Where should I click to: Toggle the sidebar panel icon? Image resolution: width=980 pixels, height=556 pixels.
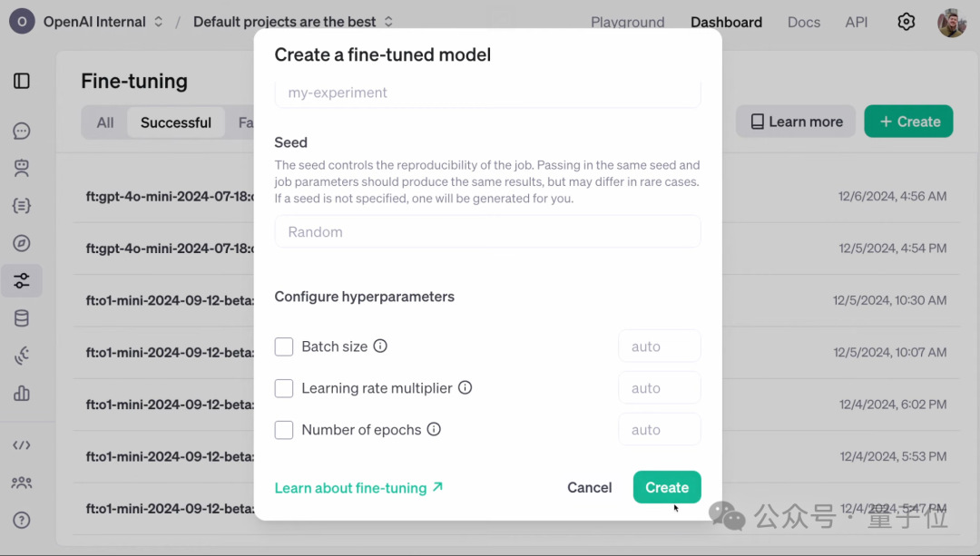[x=22, y=82]
